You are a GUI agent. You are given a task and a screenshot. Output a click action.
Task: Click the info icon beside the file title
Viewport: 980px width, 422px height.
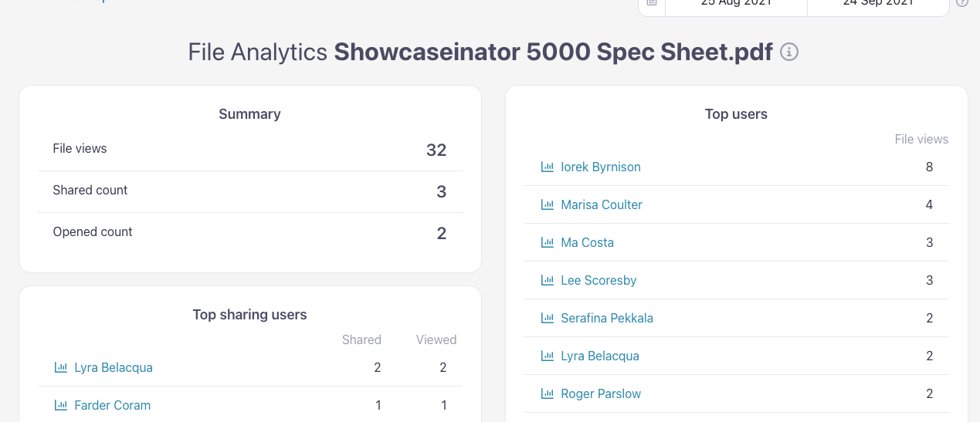[788, 52]
